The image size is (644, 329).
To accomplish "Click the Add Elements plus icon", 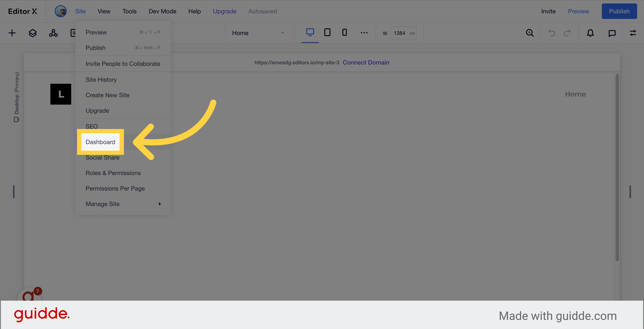I will pos(12,33).
